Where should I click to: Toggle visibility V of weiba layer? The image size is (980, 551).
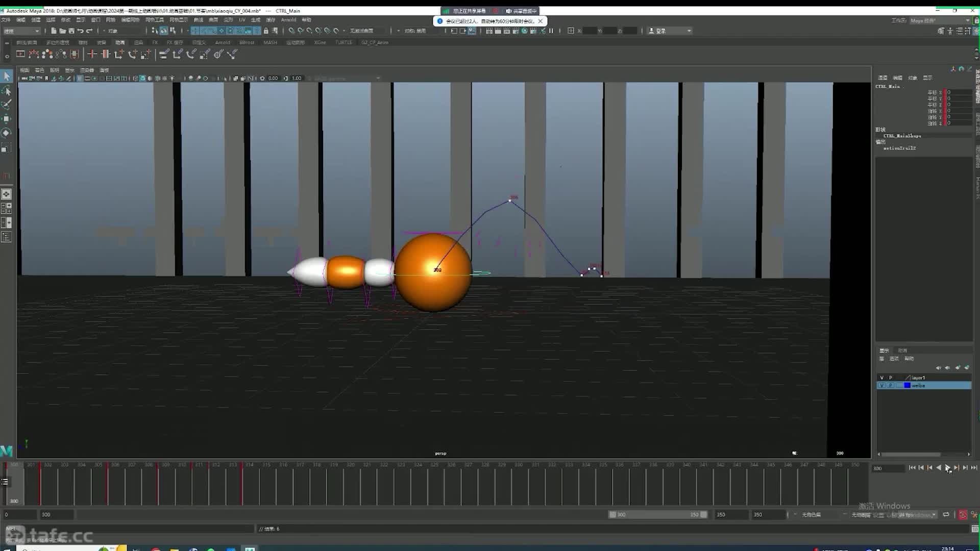881,386
